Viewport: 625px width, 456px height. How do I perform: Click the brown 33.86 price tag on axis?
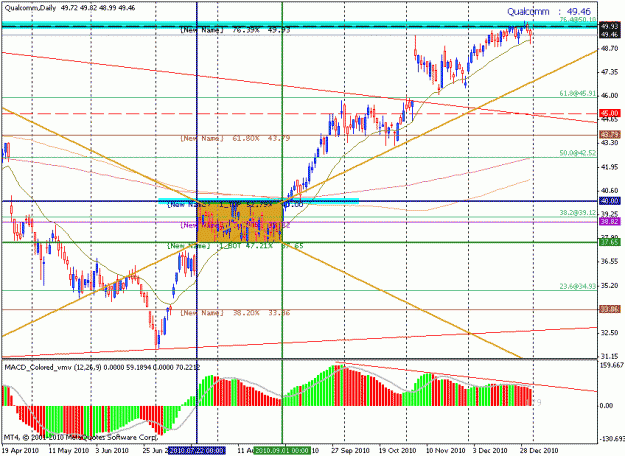point(610,309)
